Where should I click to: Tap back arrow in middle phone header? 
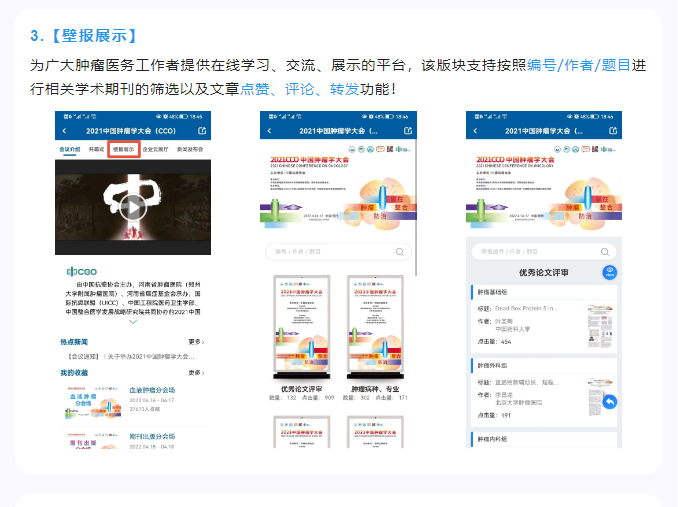pos(269,131)
